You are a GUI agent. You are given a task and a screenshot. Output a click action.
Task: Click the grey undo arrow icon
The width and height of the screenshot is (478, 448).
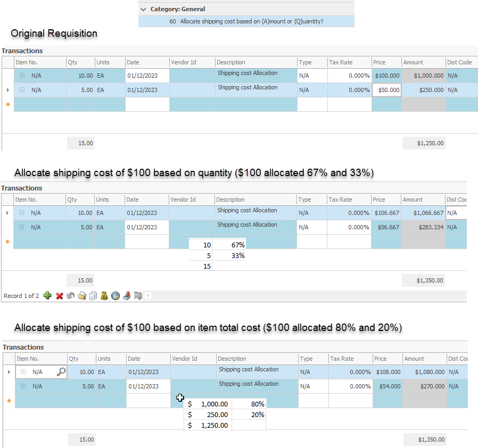pyautogui.click(x=70, y=296)
